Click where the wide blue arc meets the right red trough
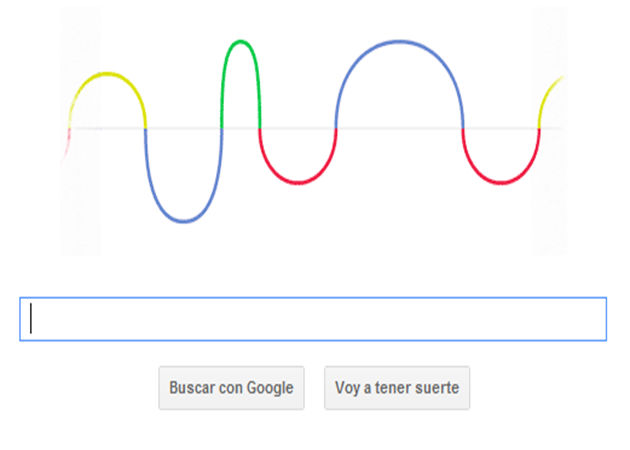Screen dimensions: 630x450 pyautogui.click(x=463, y=128)
